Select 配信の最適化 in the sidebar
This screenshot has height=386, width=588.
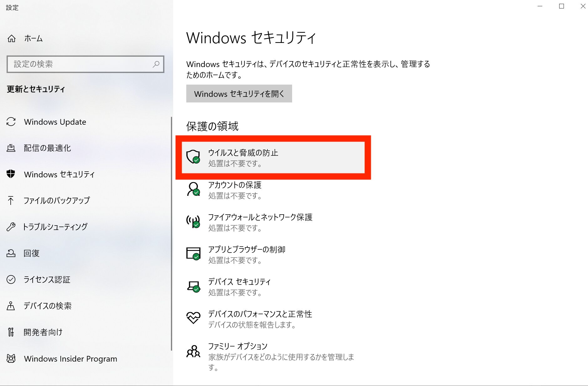(47, 148)
